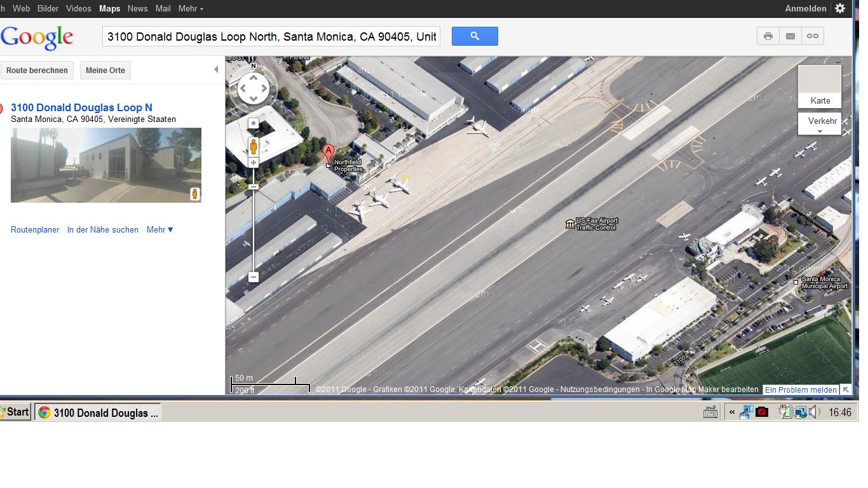Open the News menu item
The image size is (868, 488).
[137, 8]
